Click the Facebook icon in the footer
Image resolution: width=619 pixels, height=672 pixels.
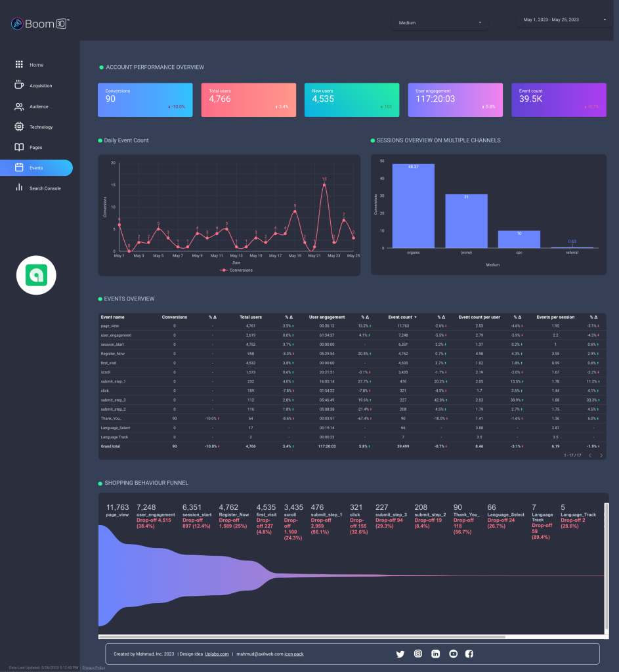point(469,654)
